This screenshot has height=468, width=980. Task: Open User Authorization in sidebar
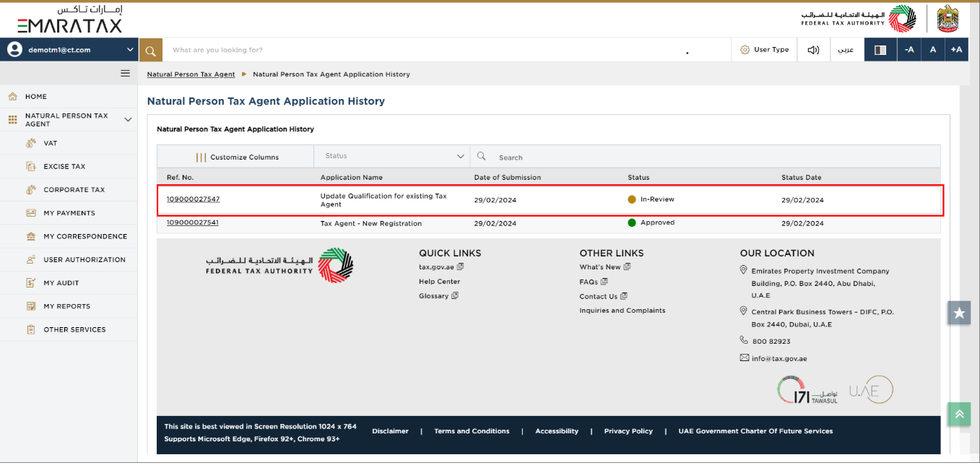84,260
